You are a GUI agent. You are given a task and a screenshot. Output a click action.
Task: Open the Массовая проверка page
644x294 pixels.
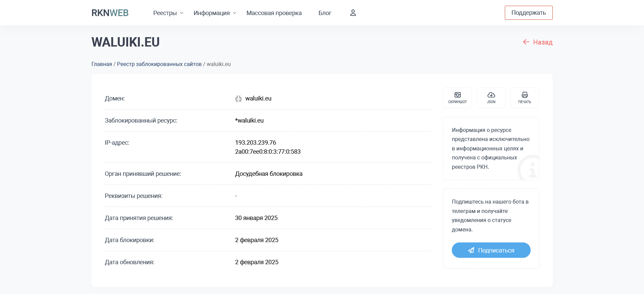pos(274,13)
